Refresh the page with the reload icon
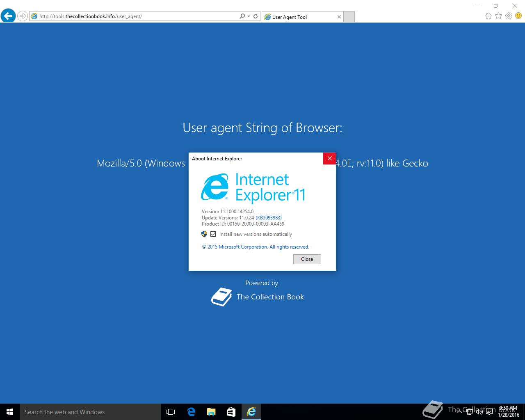The width and height of the screenshot is (525, 420). [256, 16]
